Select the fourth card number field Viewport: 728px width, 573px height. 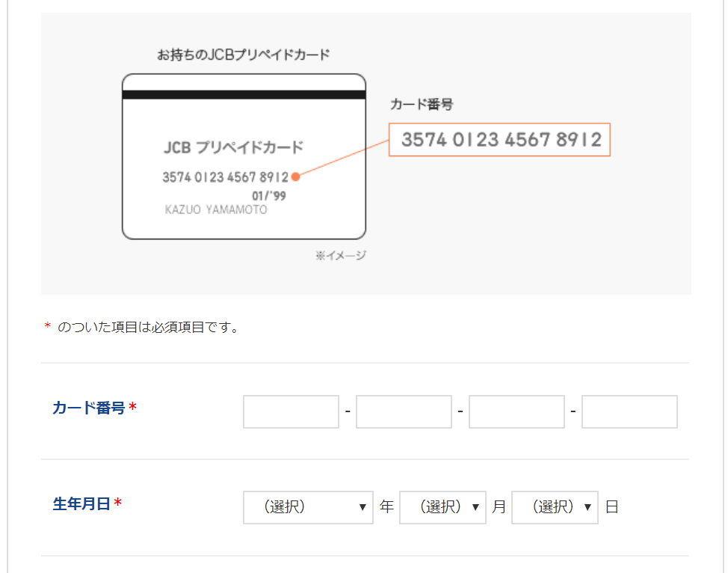click(629, 412)
